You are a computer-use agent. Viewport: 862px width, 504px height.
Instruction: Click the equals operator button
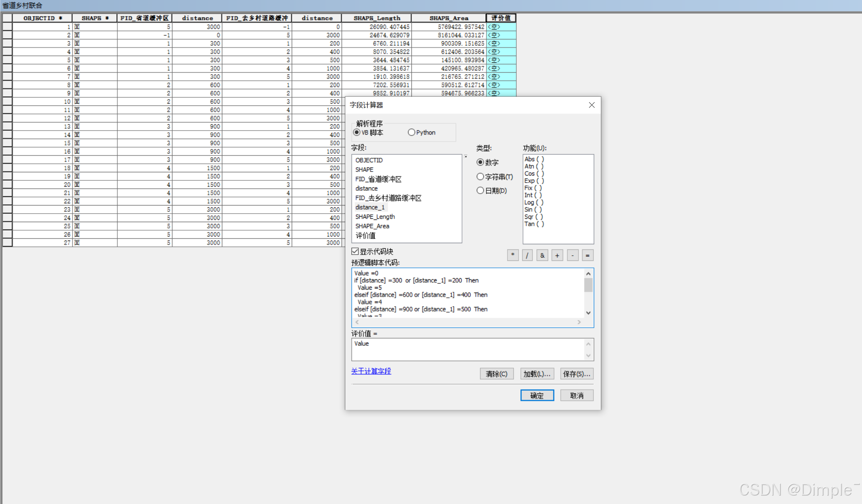(588, 255)
